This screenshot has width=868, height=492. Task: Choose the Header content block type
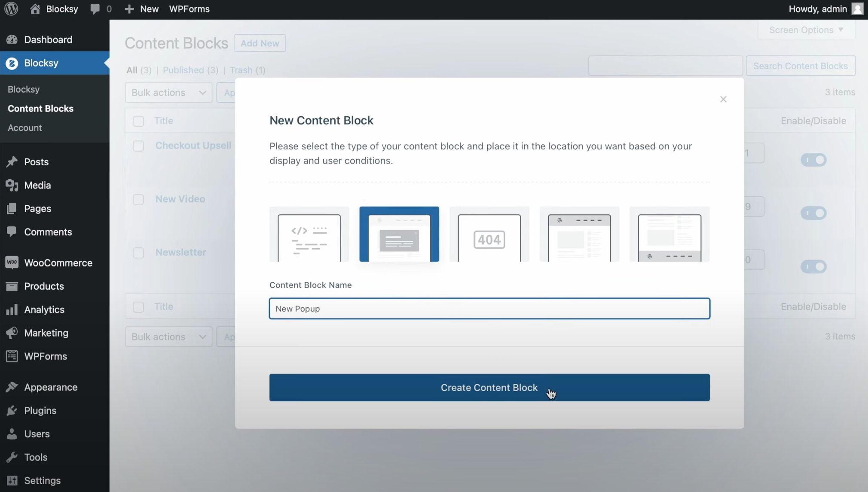click(579, 234)
